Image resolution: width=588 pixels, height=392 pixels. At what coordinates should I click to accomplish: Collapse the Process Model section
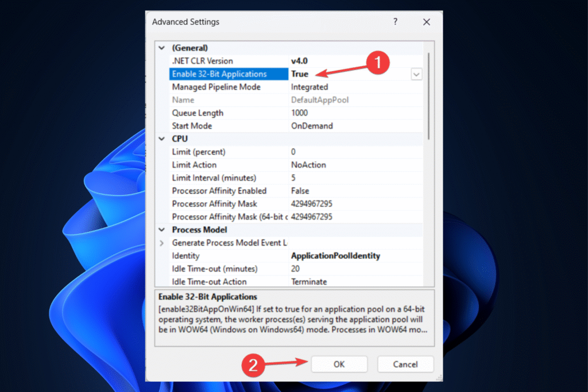coord(161,230)
